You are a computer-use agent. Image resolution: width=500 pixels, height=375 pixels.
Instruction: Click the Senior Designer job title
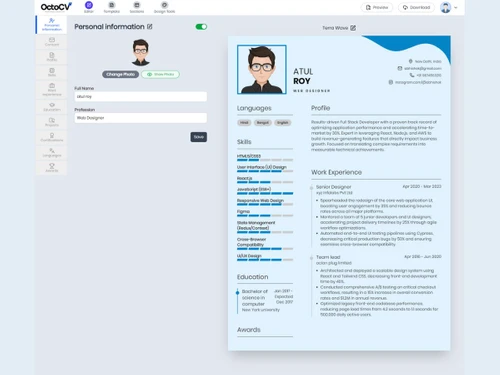(333, 187)
